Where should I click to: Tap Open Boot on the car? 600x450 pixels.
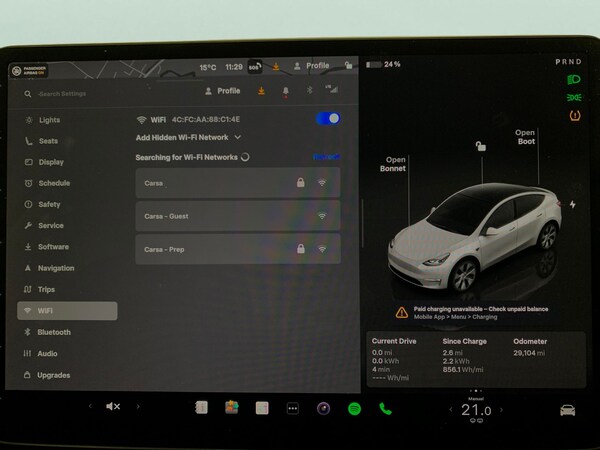[x=525, y=137]
